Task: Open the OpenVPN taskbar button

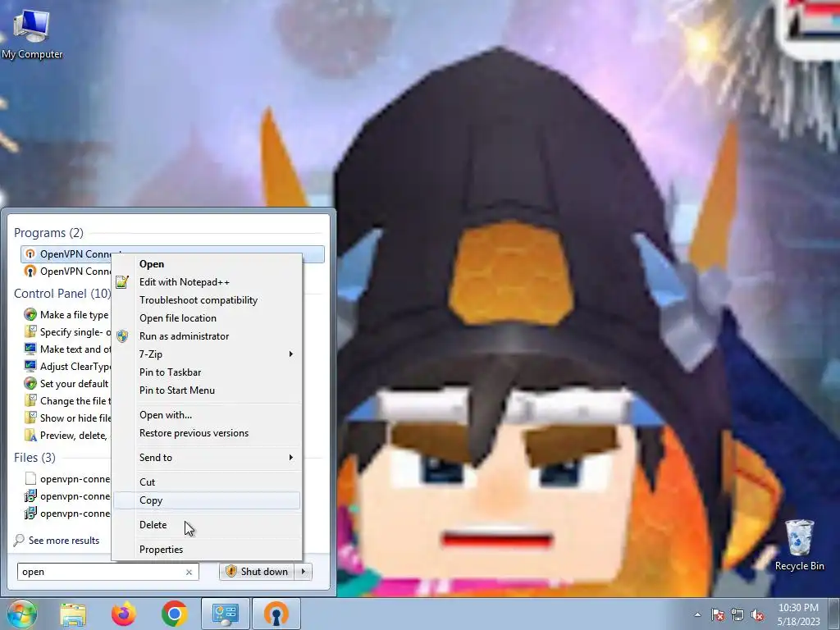Action: (x=276, y=614)
